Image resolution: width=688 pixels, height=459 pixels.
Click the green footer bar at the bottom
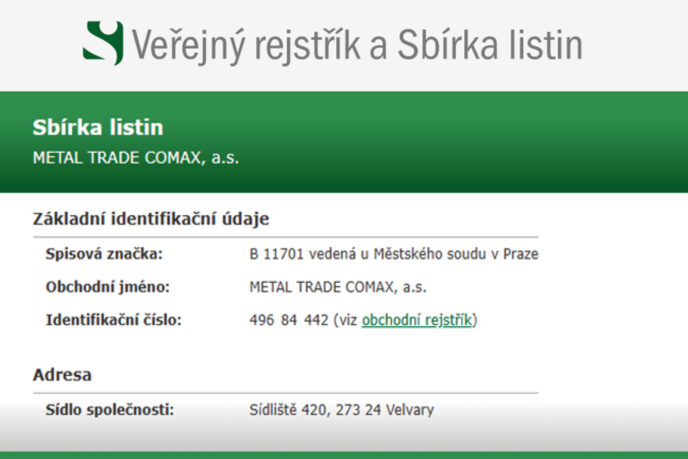[x=344, y=454]
